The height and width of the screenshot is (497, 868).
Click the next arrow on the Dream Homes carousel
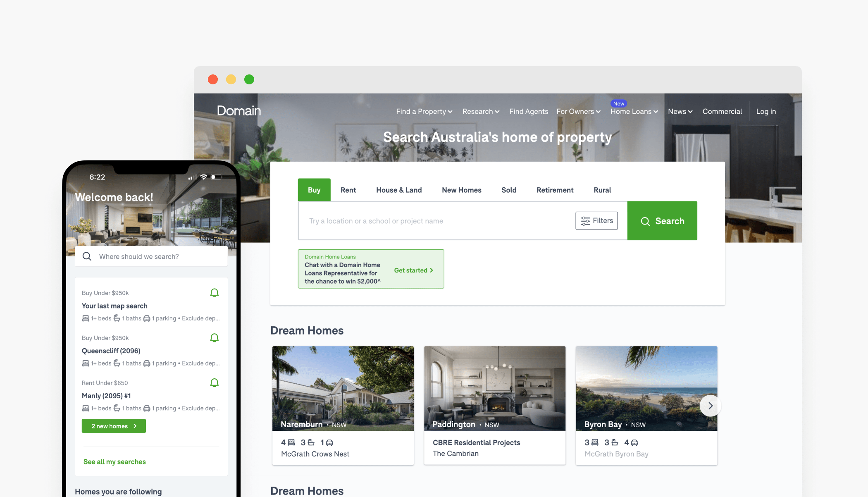[x=710, y=406]
